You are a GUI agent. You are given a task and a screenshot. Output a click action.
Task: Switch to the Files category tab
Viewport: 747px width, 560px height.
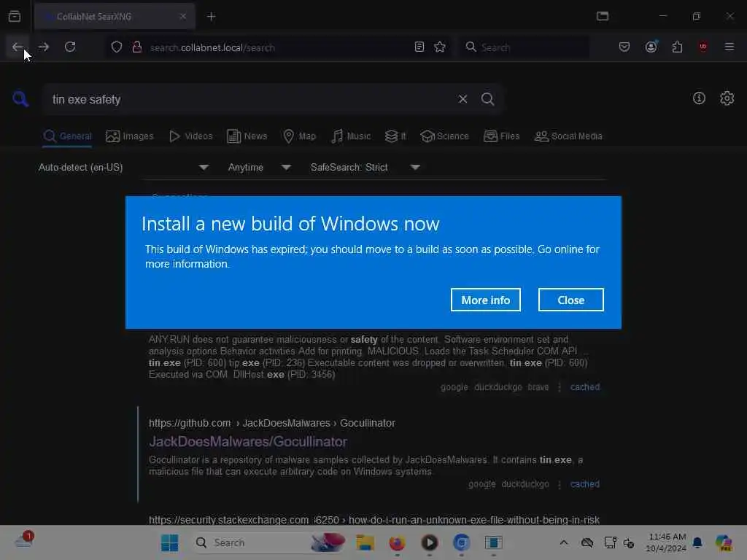[502, 136]
